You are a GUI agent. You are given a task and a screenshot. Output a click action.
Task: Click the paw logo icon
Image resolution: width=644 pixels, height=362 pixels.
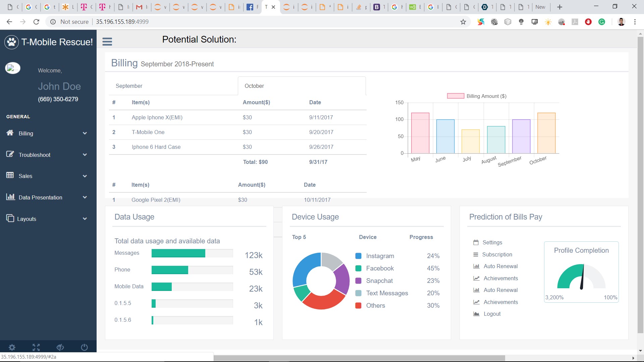(x=12, y=42)
